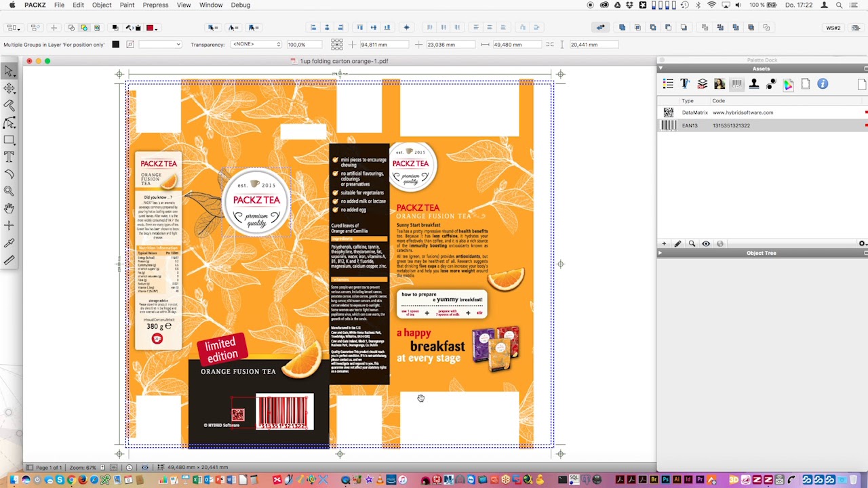This screenshot has width=868, height=488.
Task: Select the Rectangle shape tool
Action: point(9,140)
